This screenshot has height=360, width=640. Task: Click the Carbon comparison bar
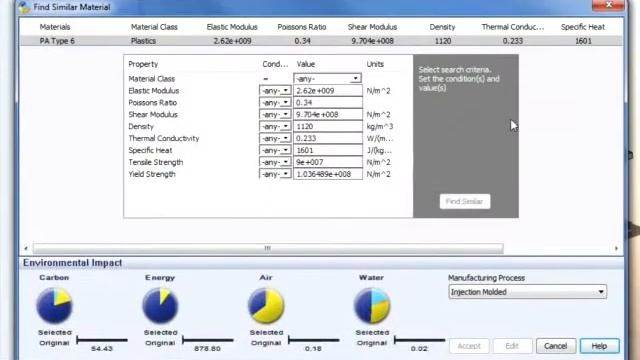102,340
